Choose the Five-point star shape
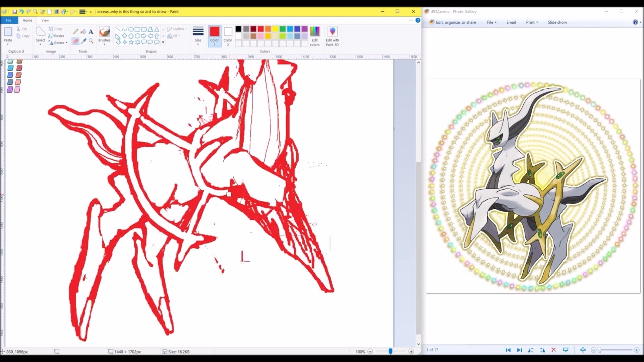 point(131,42)
